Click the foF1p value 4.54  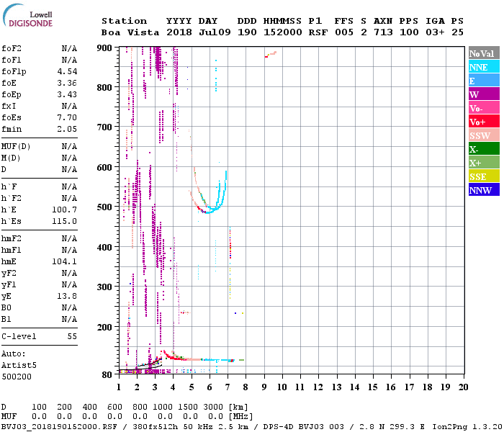coord(67,71)
